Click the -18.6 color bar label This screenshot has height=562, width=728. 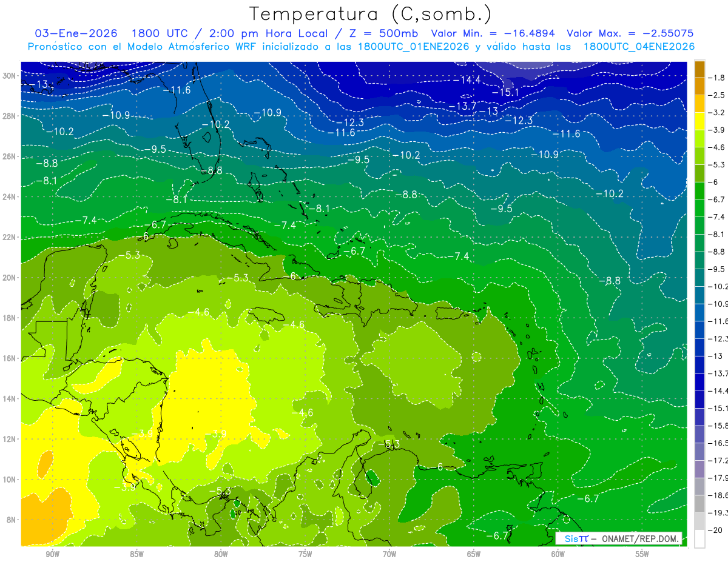pos(718,495)
